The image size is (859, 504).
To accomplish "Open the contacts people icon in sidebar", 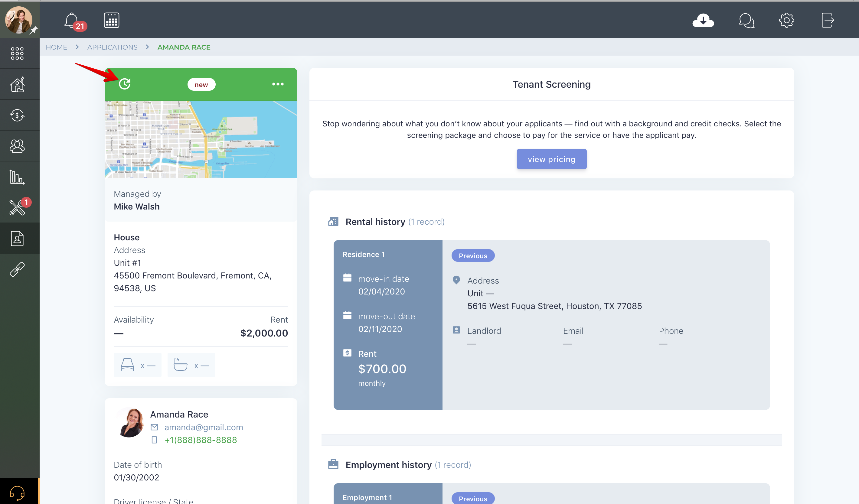I will pos(17,146).
